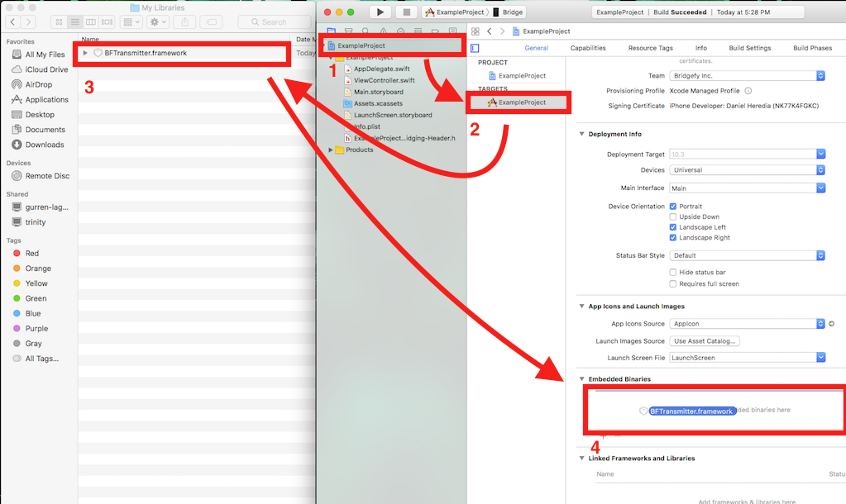Select the Red tag in Finder

pyautogui.click(x=26, y=254)
